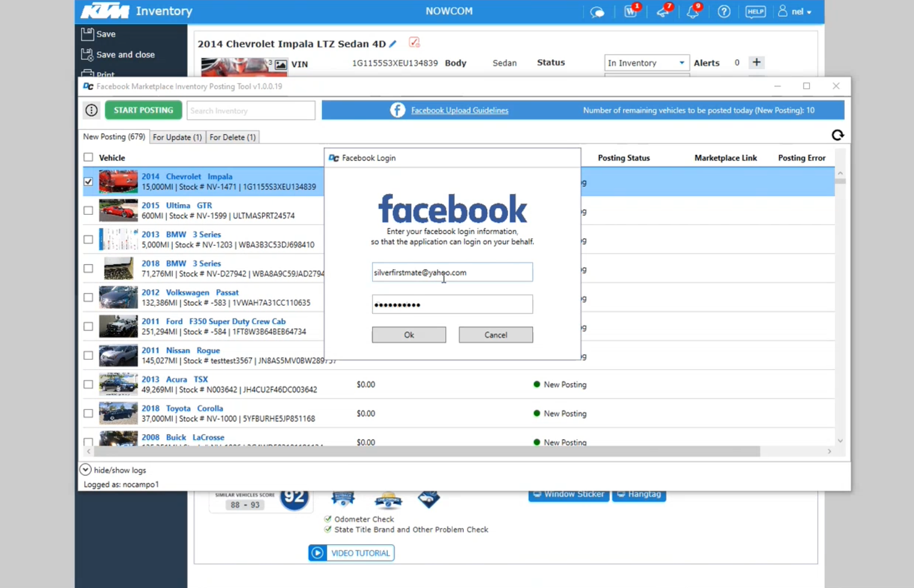Click the red checklist icon beside title
Viewport: 914px width, 588px height.
(414, 43)
